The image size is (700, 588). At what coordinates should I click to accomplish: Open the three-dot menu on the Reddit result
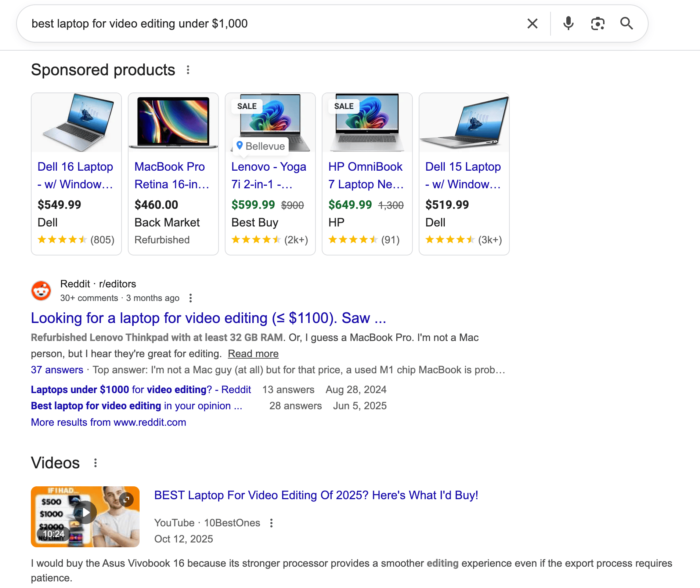pos(191,298)
